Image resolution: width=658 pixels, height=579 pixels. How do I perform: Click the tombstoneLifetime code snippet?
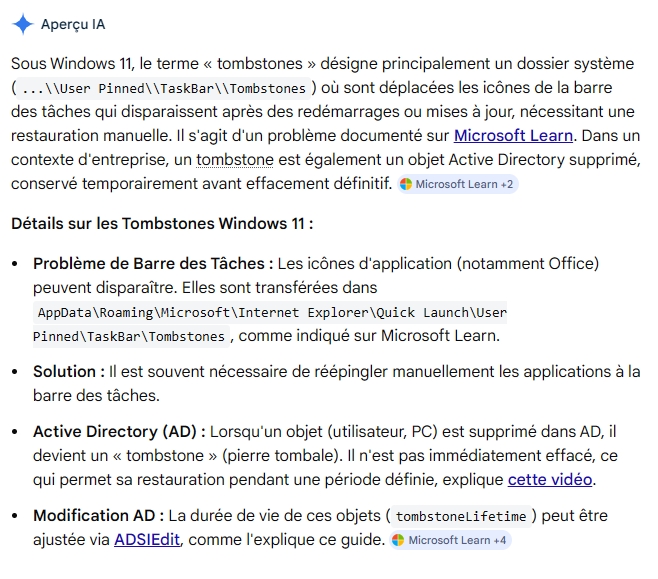tap(461, 516)
